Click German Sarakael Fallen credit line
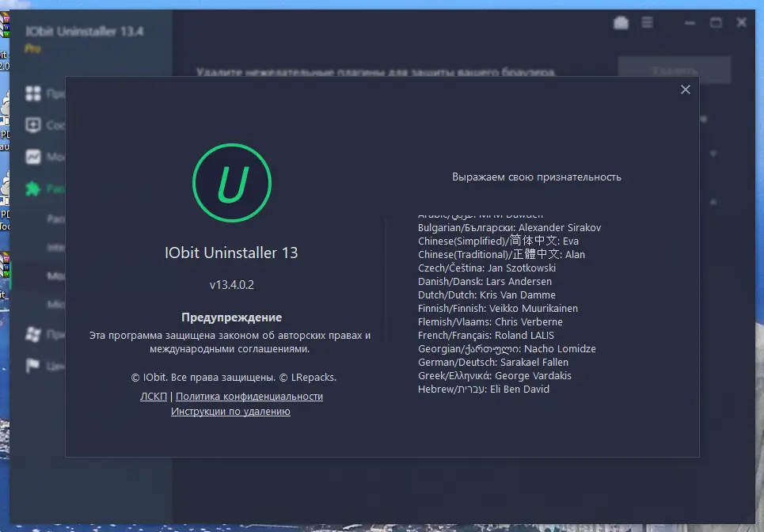Image resolution: width=764 pixels, height=532 pixels. tap(493, 363)
